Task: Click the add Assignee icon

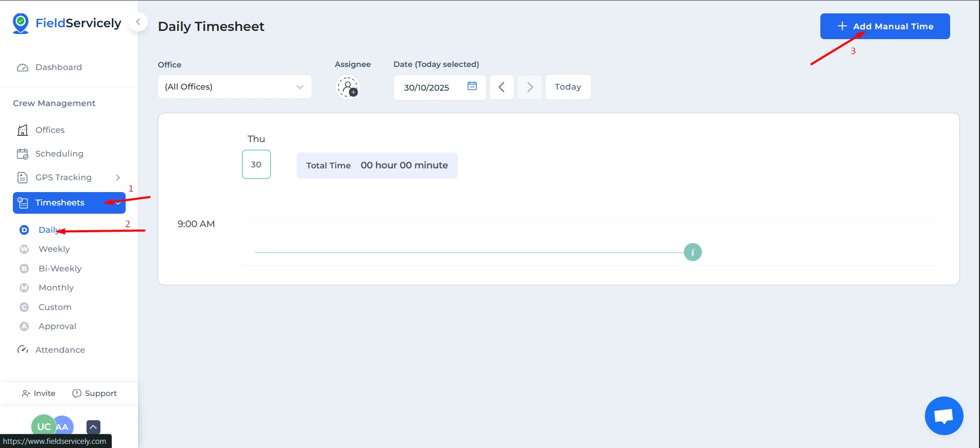Action: pos(348,87)
